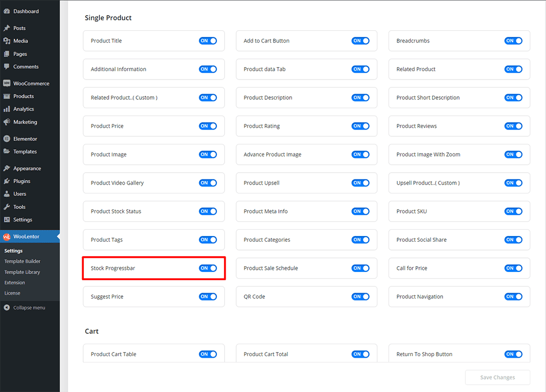
Task: Click the Appearance paintbrush icon
Action: click(x=7, y=168)
